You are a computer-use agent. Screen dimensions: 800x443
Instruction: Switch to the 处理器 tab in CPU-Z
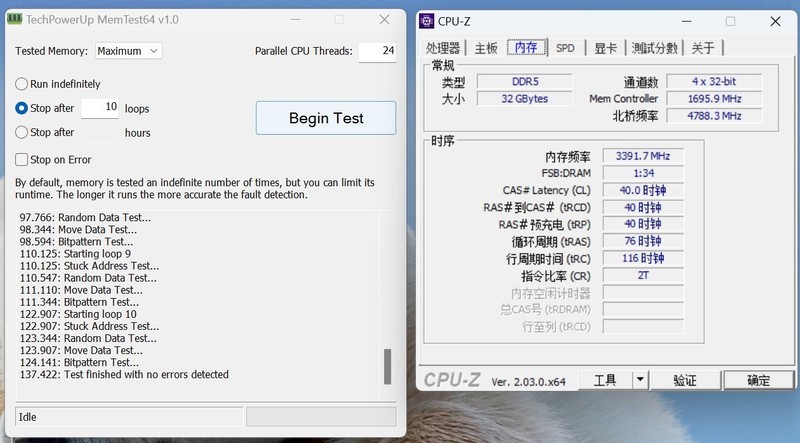click(x=442, y=48)
